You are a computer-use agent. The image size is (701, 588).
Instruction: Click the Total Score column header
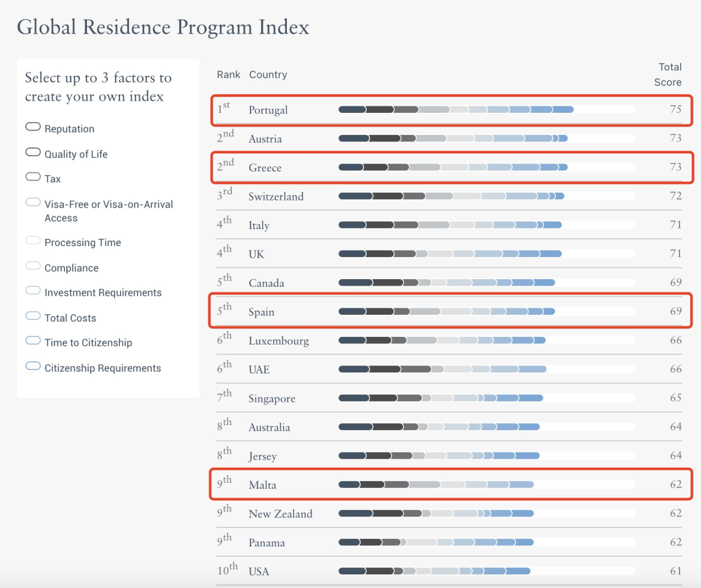point(669,75)
